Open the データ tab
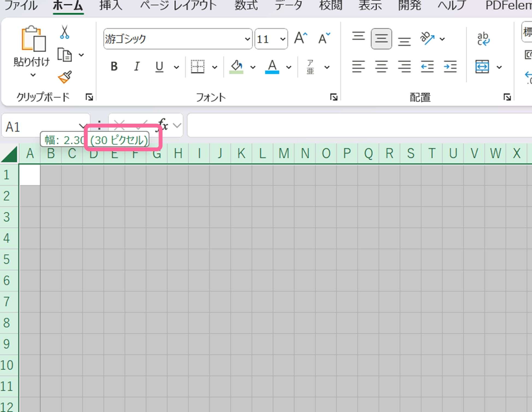The image size is (532, 412). [x=289, y=5]
